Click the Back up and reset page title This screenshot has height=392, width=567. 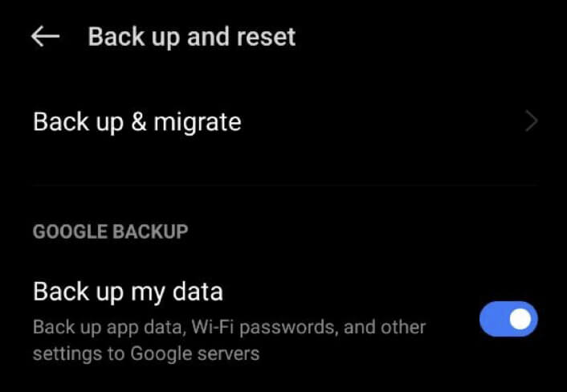click(x=191, y=37)
